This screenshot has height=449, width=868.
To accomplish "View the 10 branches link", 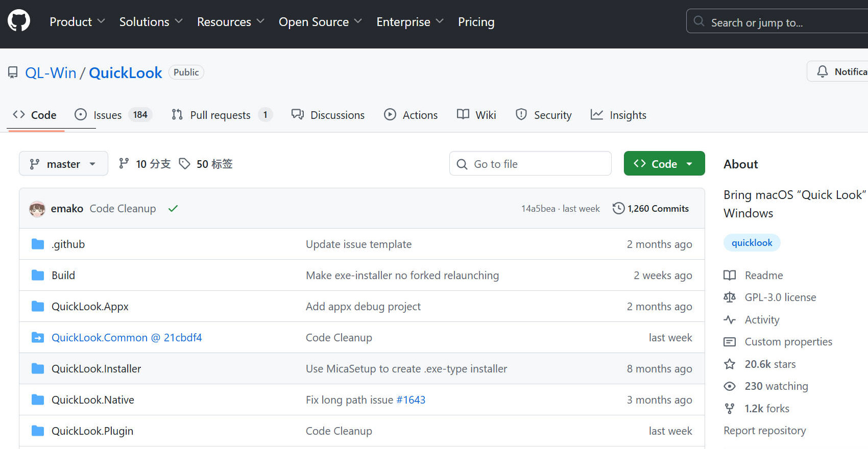I will tap(145, 164).
